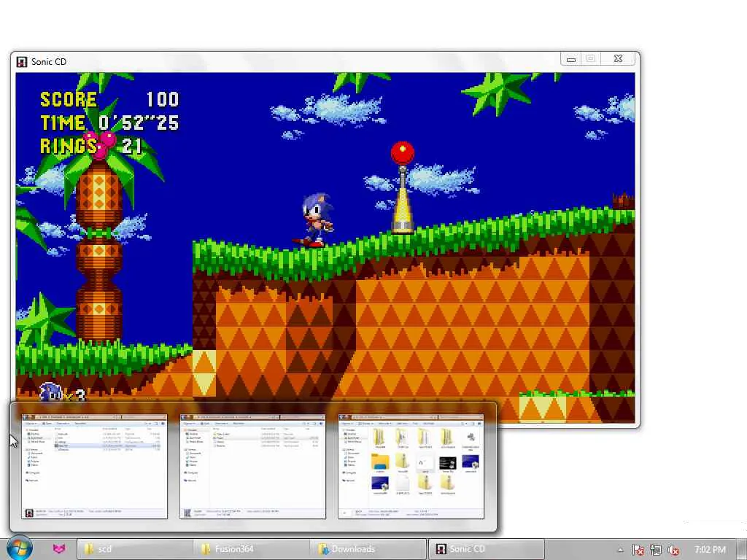Select the Downloads preview thumbnail with folder icons
747x560 pixels.
click(411, 467)
